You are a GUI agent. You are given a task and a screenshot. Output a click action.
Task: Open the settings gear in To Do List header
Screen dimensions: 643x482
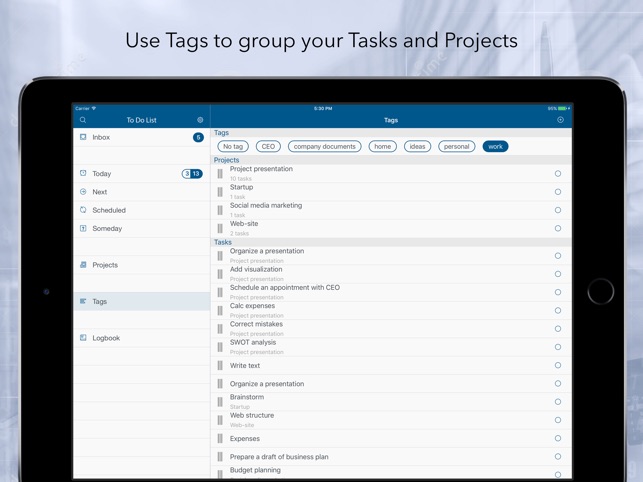coord(200,120)
